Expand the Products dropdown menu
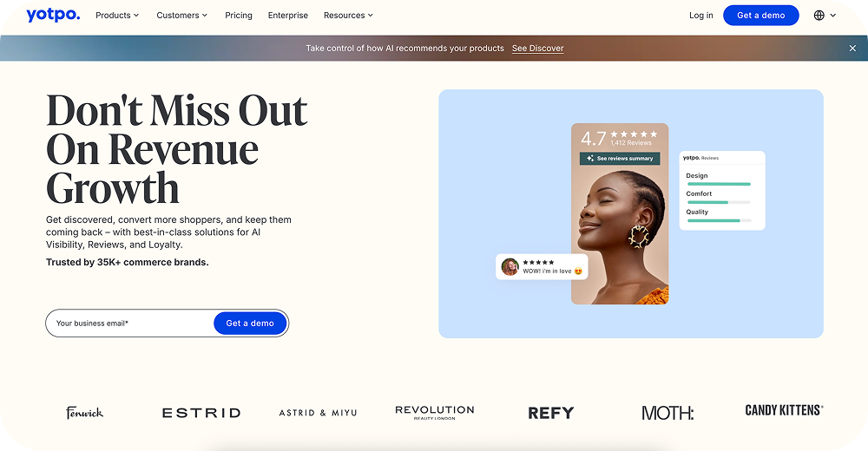Viewport: 868px width, 451px height. [x=117, y=16]
